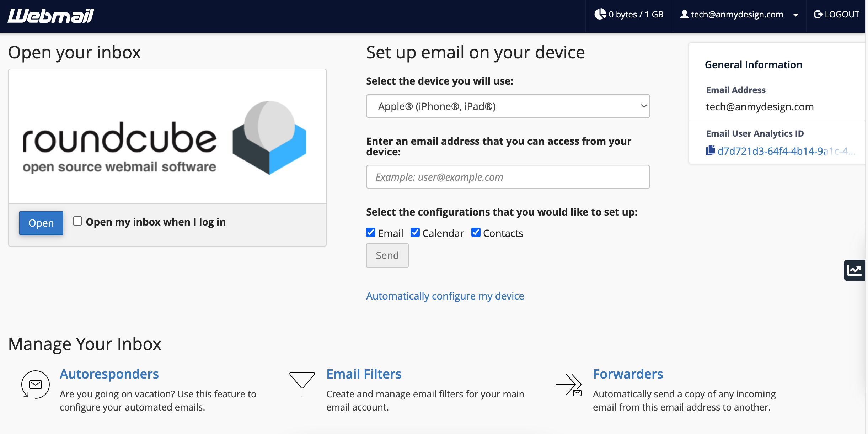This screenshot has height=434, width=868.
Task: Click the roundcube logo image
Action: [164, 138]
